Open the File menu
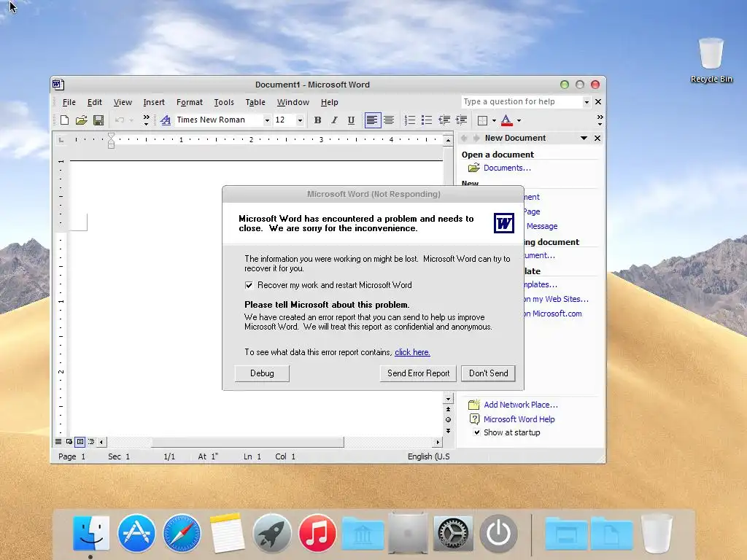 click(x=69, y=102)
